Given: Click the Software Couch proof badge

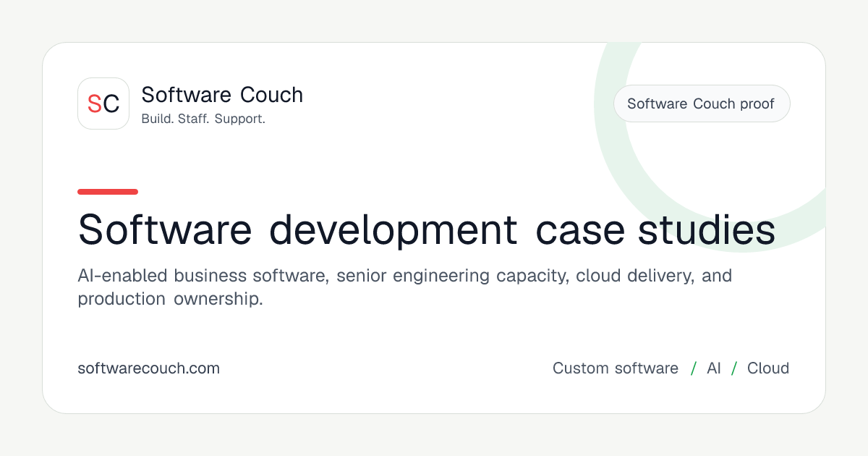Looking at the screenshot, I should 702,104.
